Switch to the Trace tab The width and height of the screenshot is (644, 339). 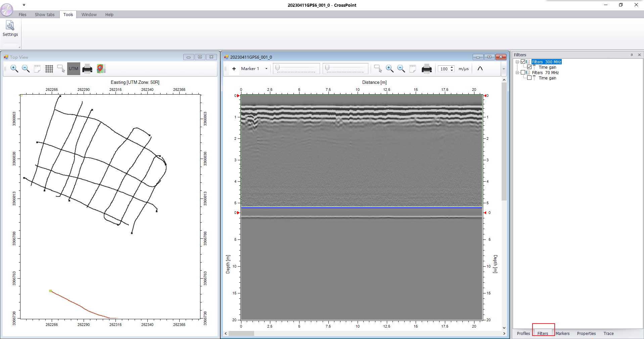(x=608, y=333)
